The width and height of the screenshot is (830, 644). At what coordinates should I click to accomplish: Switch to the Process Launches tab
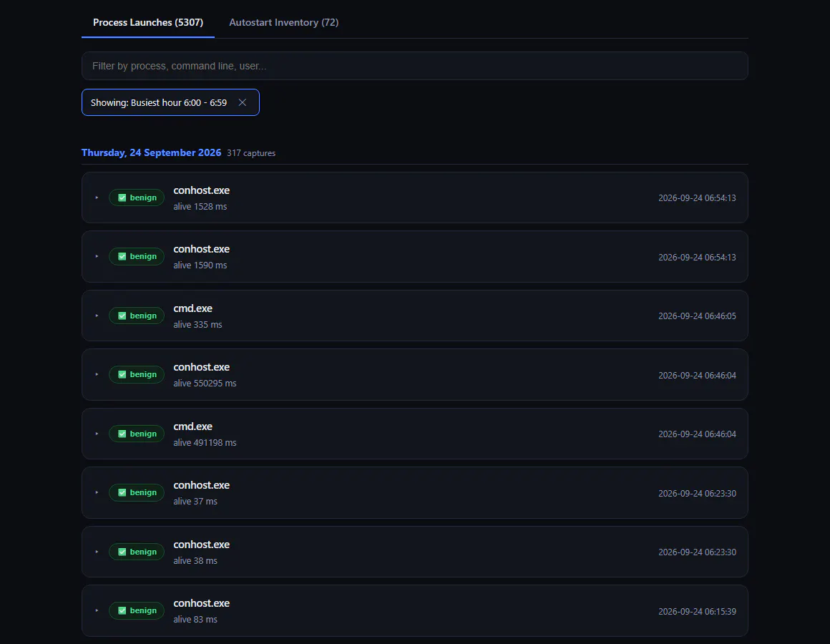[148, 22]
